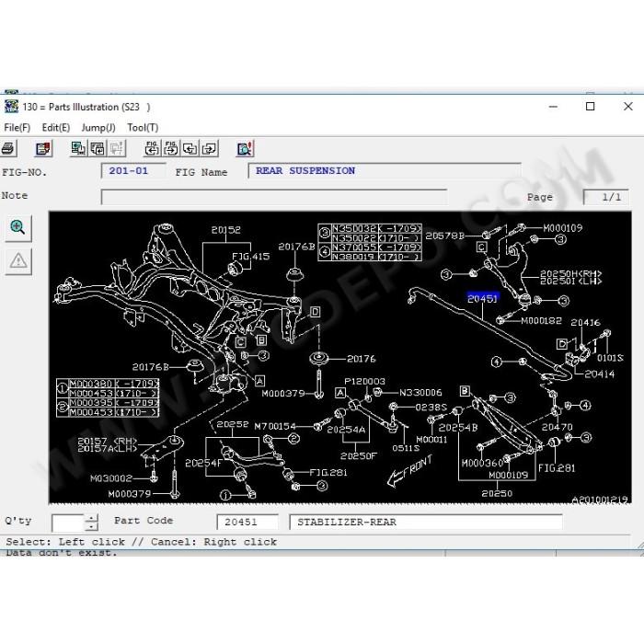The width and height of the screenshot is (644, 644).
Task: Open the File(F) menu
Action: coord(17,128)
